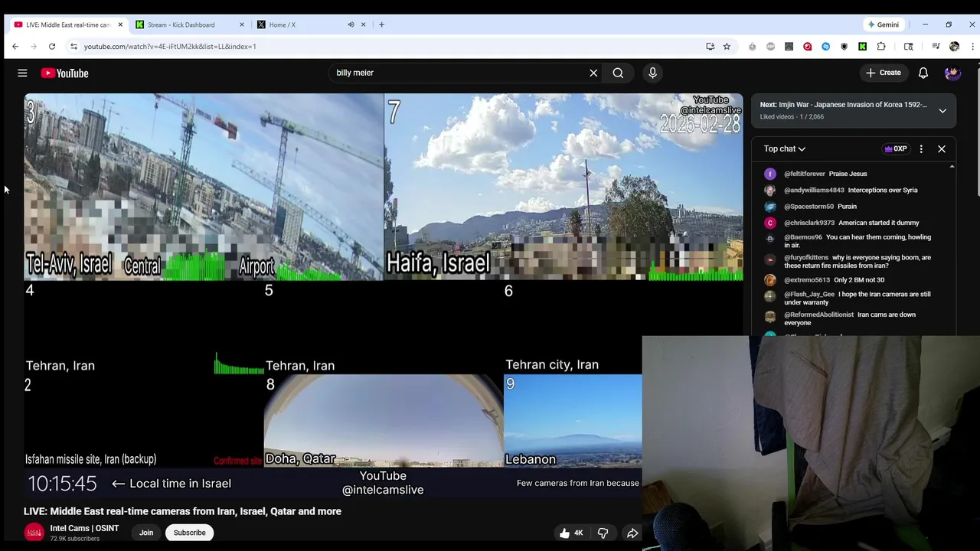Open the Intel Cams | OSINT channel link
Screen dimensions: 980x551
click(x=84, y=528)
